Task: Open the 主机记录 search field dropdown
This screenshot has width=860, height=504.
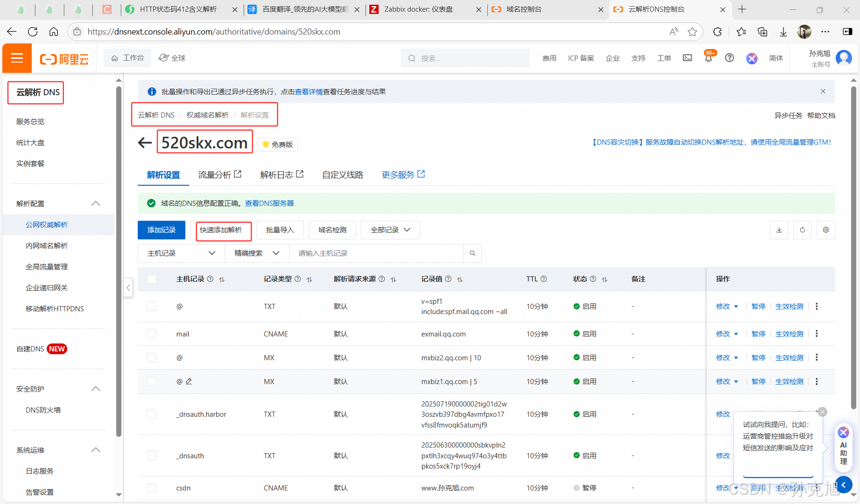Action: [181, 253]
